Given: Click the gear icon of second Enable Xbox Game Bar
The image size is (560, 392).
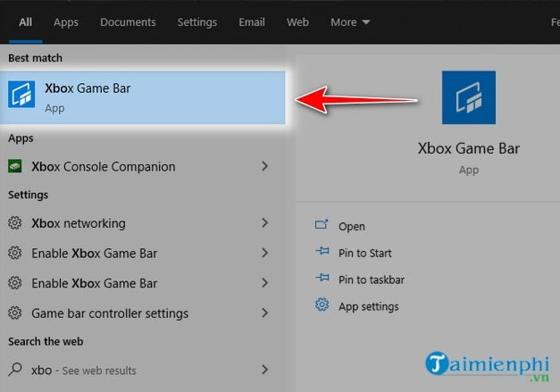Looking at the screenshot, I should coord(14,283).
